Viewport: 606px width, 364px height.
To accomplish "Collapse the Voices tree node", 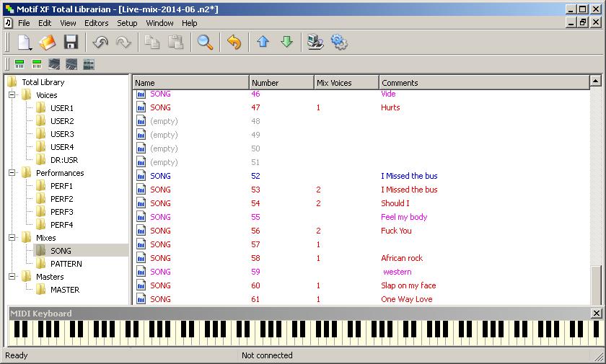I will click(x=12, y=94).
